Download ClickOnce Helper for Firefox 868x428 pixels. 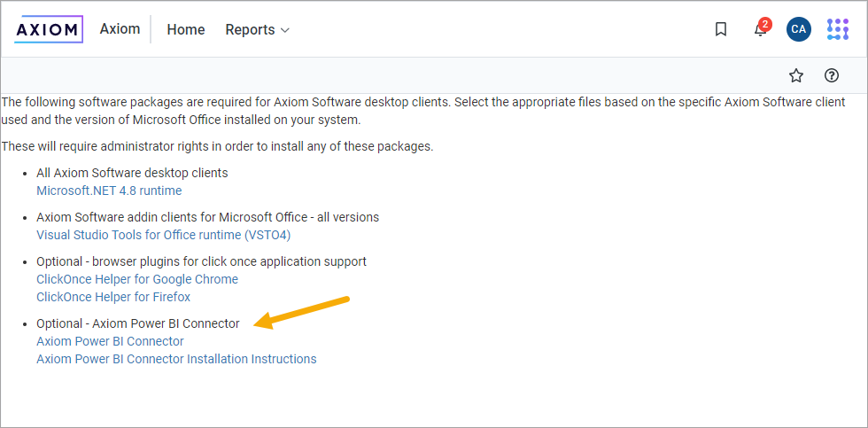coord(113,297)
